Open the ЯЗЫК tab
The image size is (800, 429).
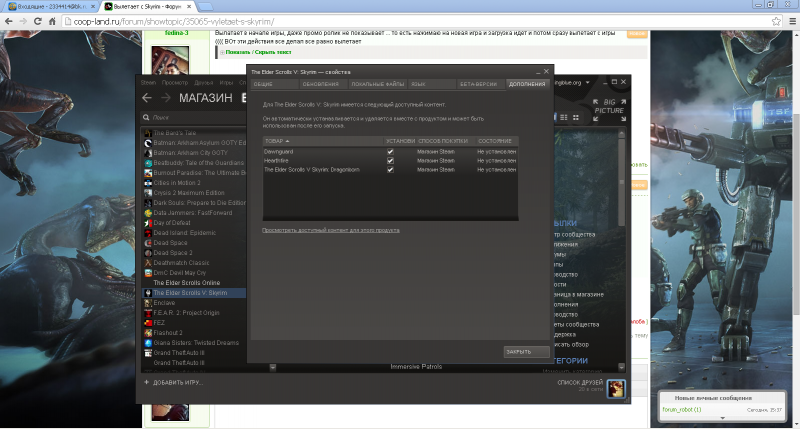point(432,84)
